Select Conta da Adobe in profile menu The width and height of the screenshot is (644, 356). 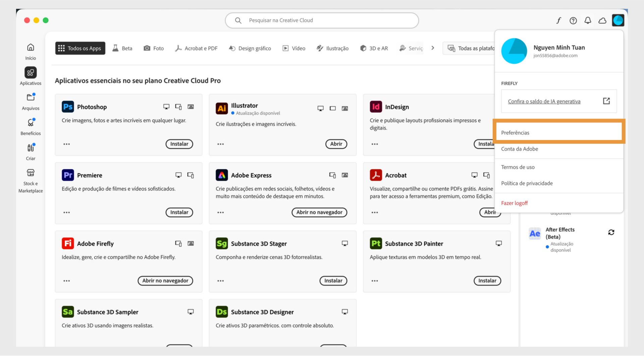[558, 149]
